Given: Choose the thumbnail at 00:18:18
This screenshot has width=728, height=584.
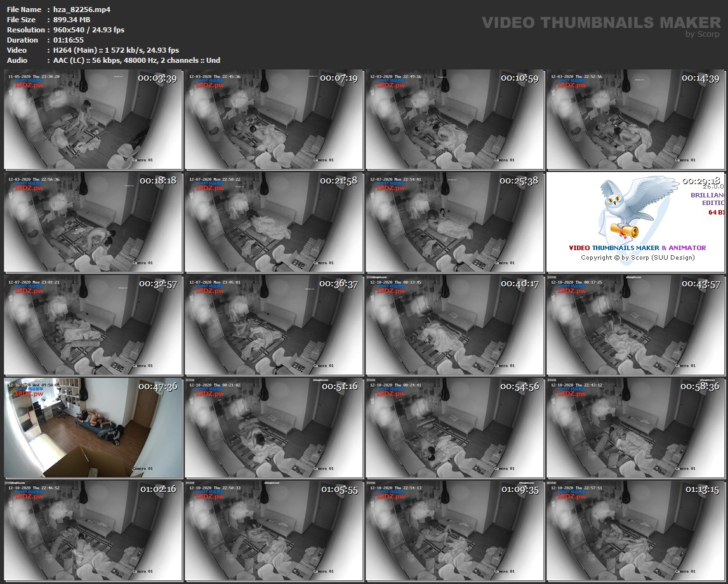Looking at the screenshot, I should [x=93, y=222].
